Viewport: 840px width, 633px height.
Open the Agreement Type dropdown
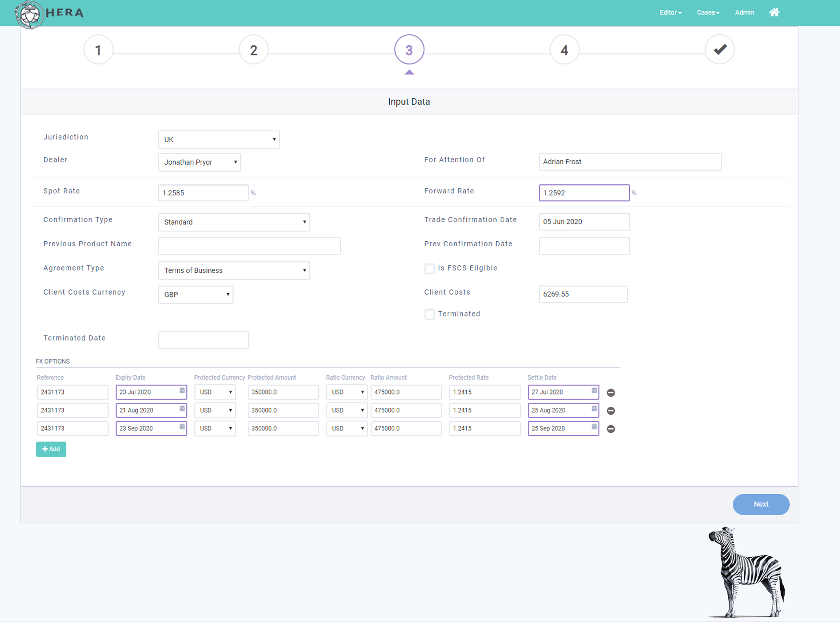pyautogui.click(x=234, y=271)
